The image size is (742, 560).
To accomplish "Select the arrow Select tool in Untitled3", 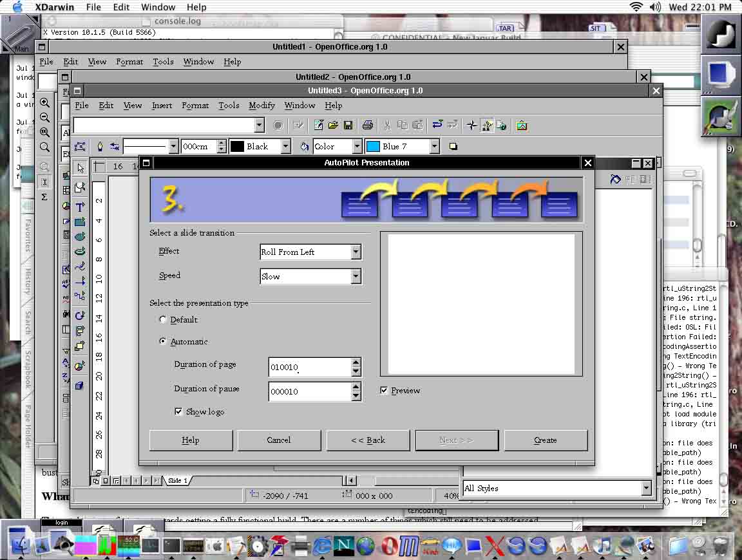I will (80, 168).
